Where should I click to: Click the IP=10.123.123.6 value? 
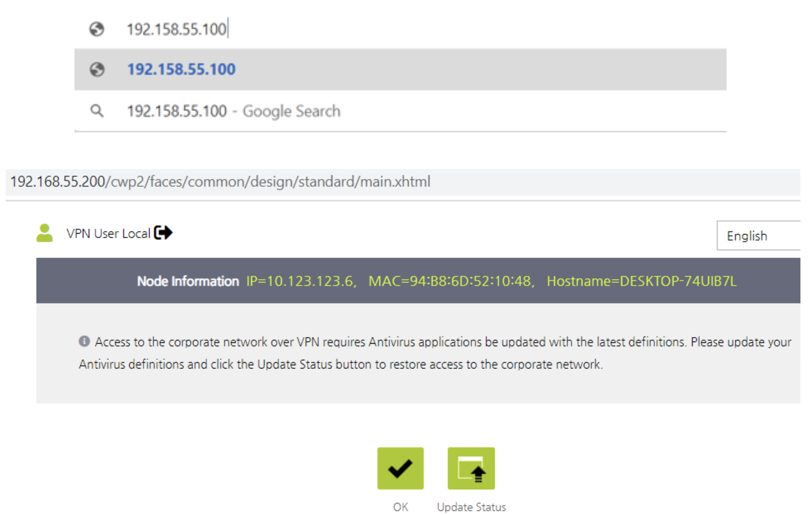point(301,281)
